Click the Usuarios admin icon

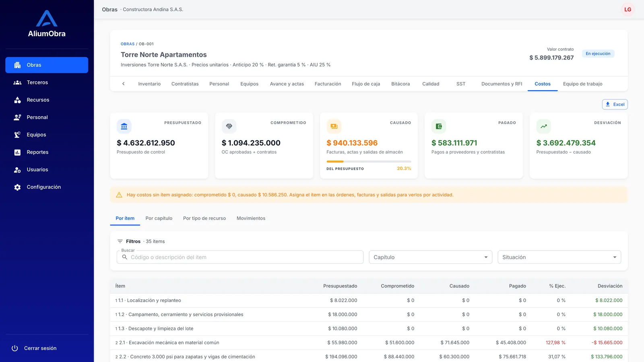(17, 170)
